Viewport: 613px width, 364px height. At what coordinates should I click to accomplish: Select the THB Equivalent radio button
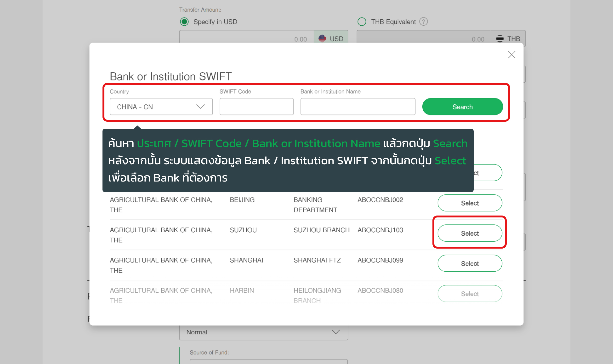362,22
